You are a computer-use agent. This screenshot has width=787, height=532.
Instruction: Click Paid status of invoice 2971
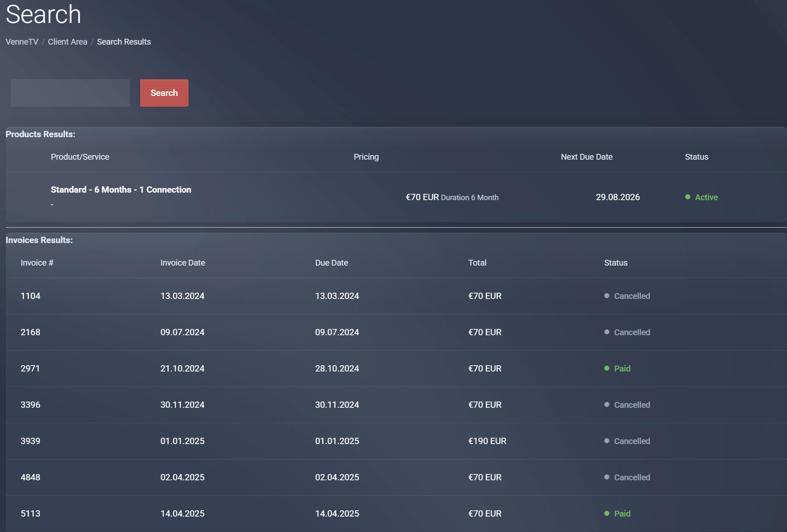(622, 369)
